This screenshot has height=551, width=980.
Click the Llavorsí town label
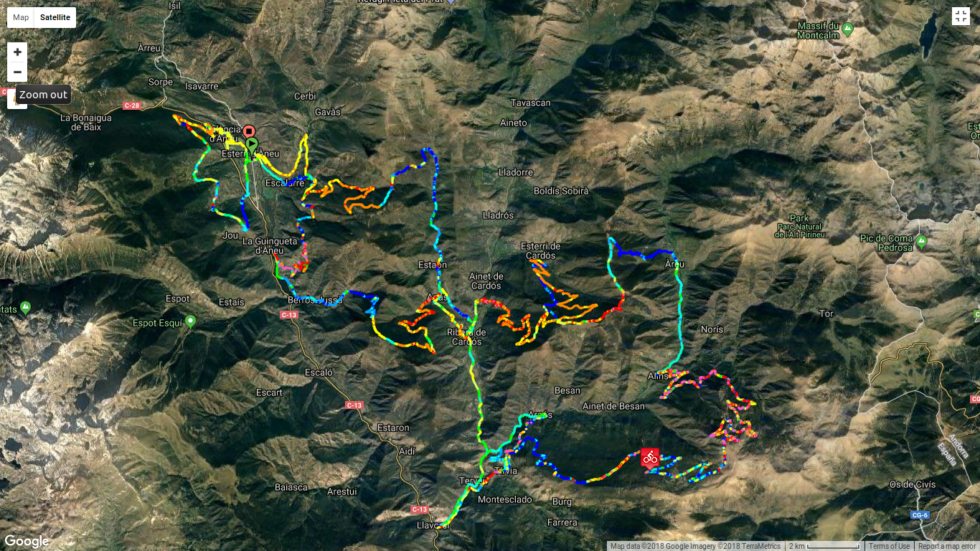coord(433,525)
